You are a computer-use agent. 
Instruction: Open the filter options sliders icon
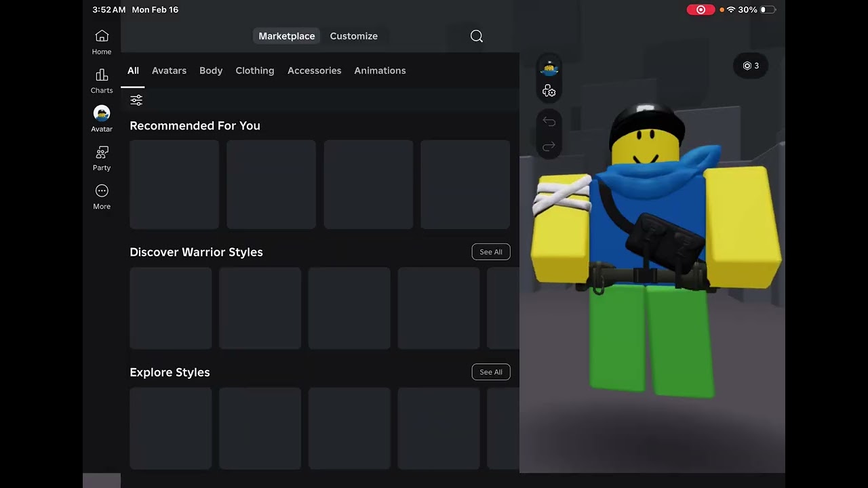[x=136, y=100]
